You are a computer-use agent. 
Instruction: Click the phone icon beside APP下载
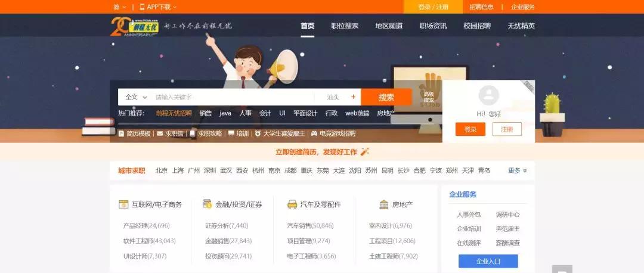142,7
